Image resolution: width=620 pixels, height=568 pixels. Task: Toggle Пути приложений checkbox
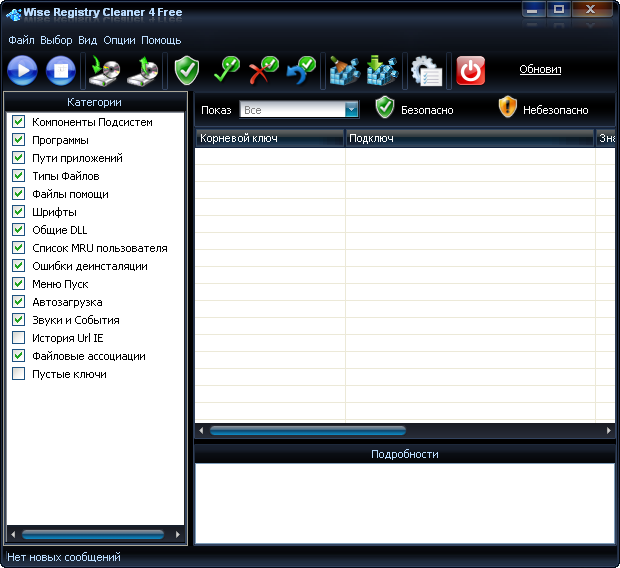[x=19, y=157]
